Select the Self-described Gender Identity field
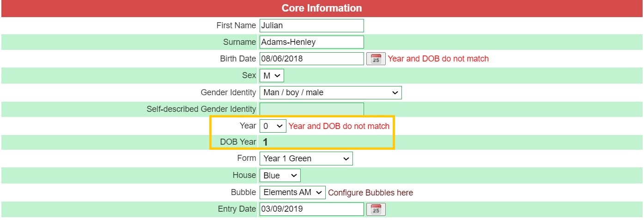 [311, 109]
